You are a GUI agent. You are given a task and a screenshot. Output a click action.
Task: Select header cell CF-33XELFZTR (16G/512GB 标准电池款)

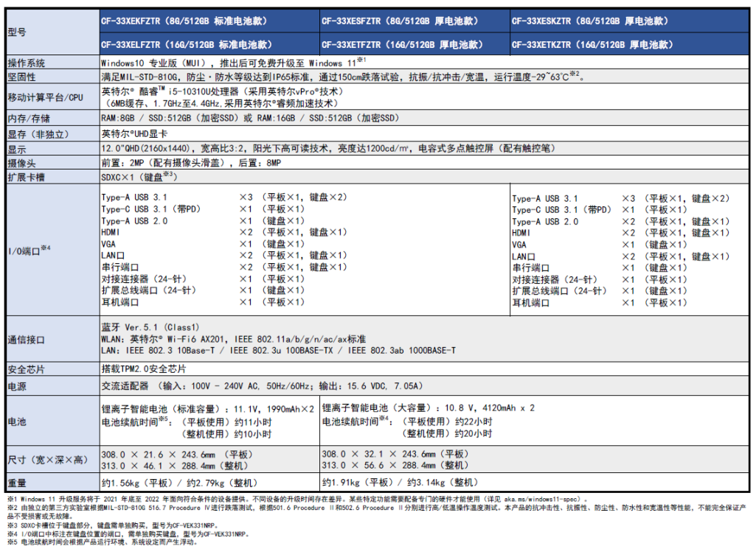209,44
